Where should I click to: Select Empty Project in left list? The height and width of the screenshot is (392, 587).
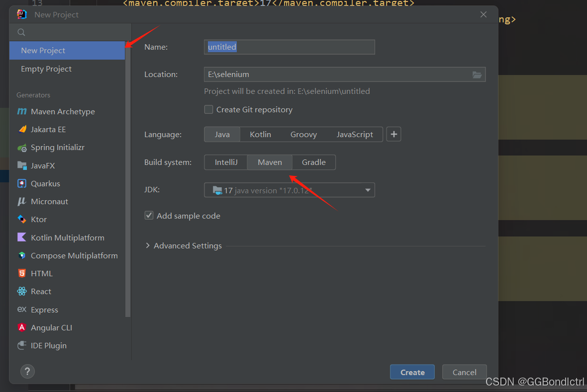[67, 69]
